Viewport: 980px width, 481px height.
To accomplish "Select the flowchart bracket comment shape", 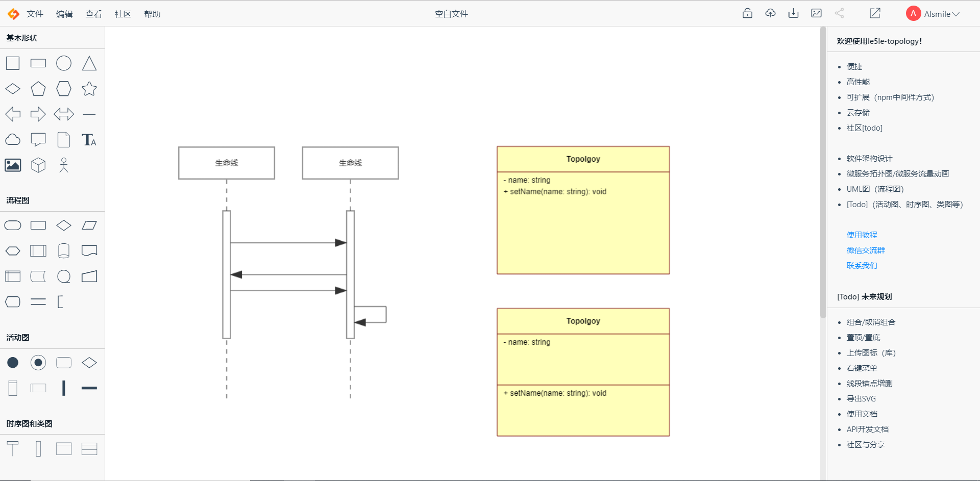I will click(x=60, y=302).
